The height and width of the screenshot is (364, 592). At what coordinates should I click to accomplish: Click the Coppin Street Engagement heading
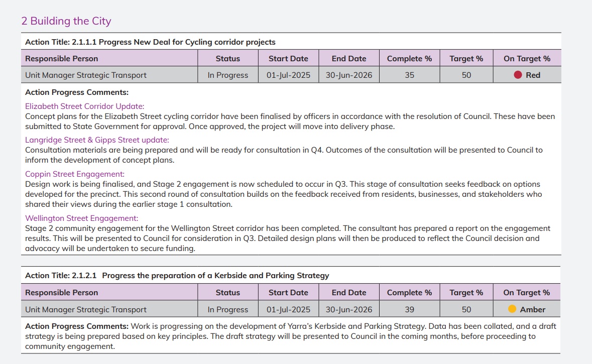tap(74, 174)
